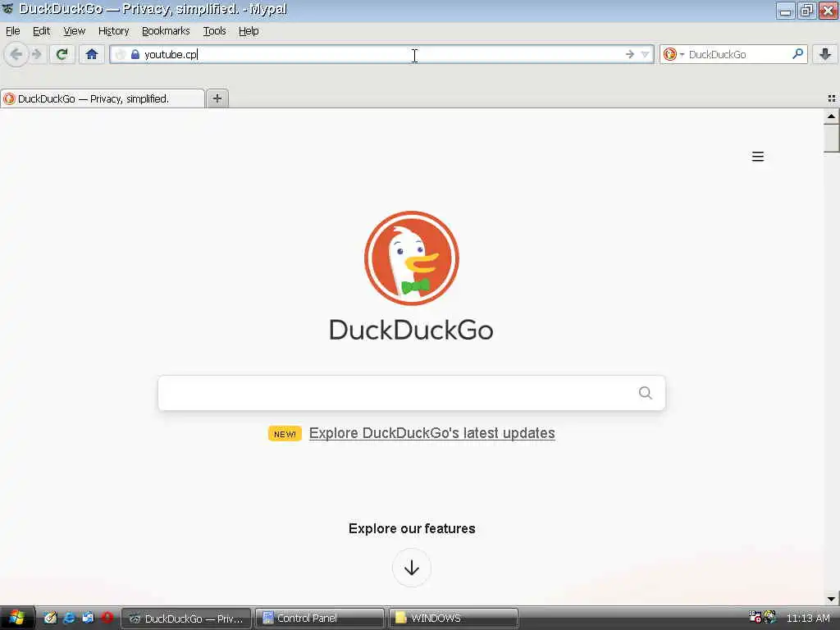This screenshot has width=840, height=630.
Task: Click the tray icon with red badge
Action: click(x=755, y=617)
